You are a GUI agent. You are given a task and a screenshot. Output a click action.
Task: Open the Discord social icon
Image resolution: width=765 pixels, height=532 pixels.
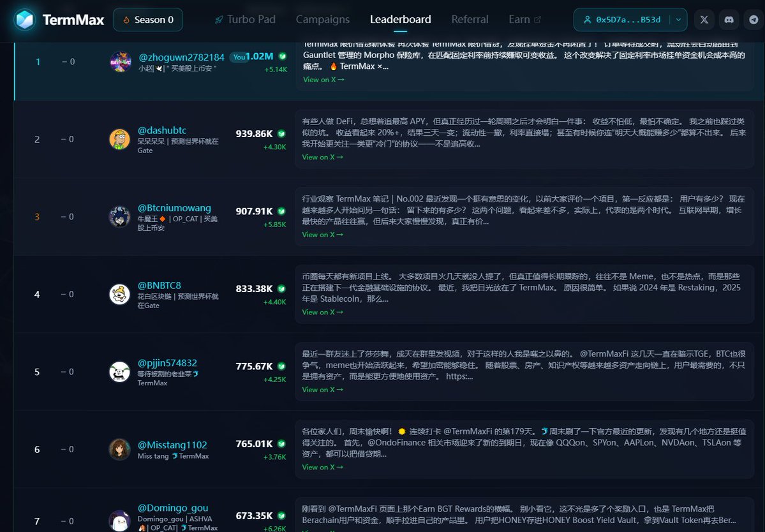coord(729,20)
